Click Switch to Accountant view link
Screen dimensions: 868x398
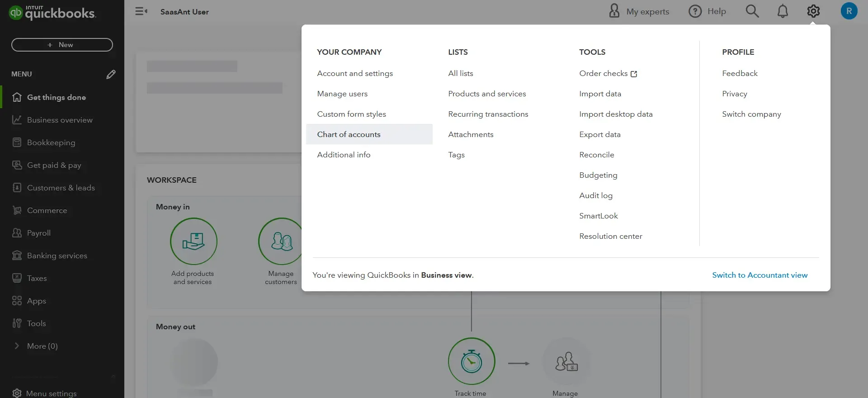759,275
